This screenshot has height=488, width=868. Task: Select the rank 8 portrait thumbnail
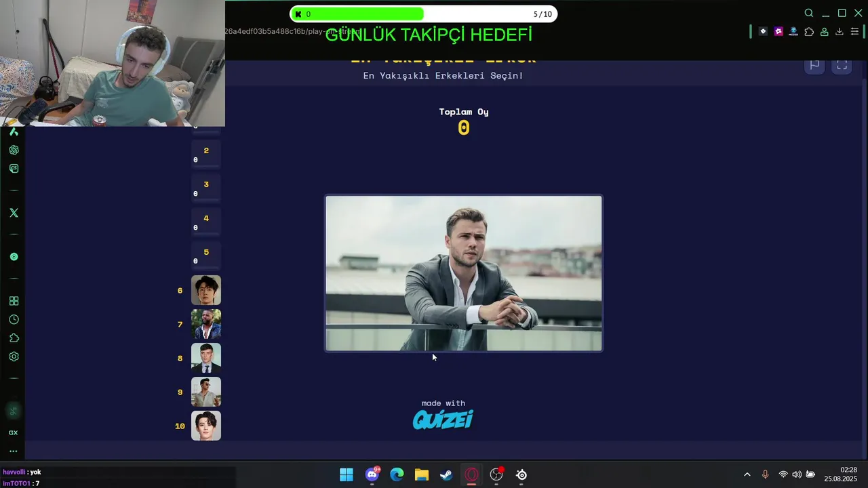[x=206, y=358]
